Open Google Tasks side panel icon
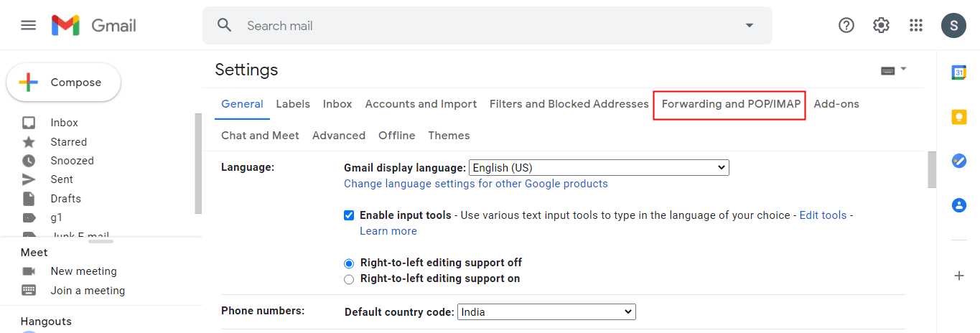Viewport: 980px width, 333px height. point(959,161)
